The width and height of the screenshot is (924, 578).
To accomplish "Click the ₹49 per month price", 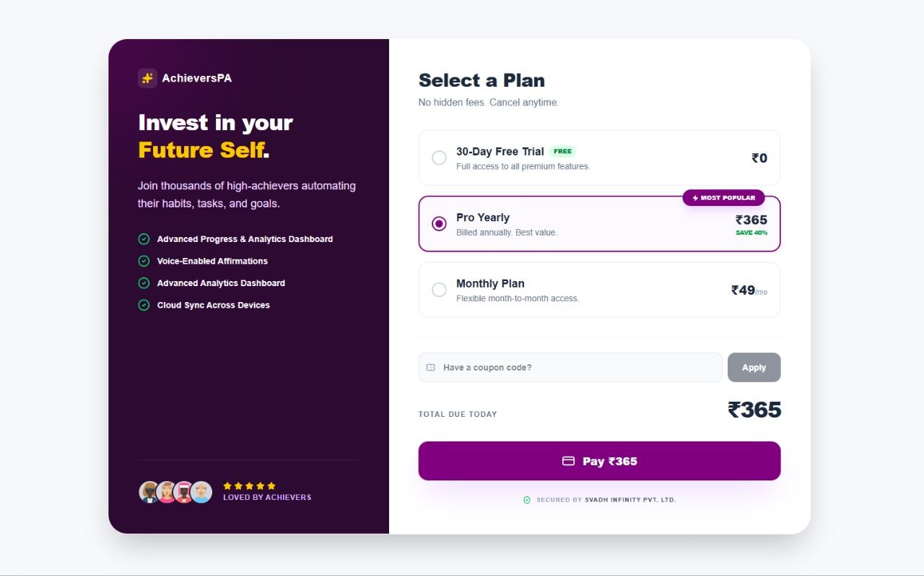I will click(749, 290).
